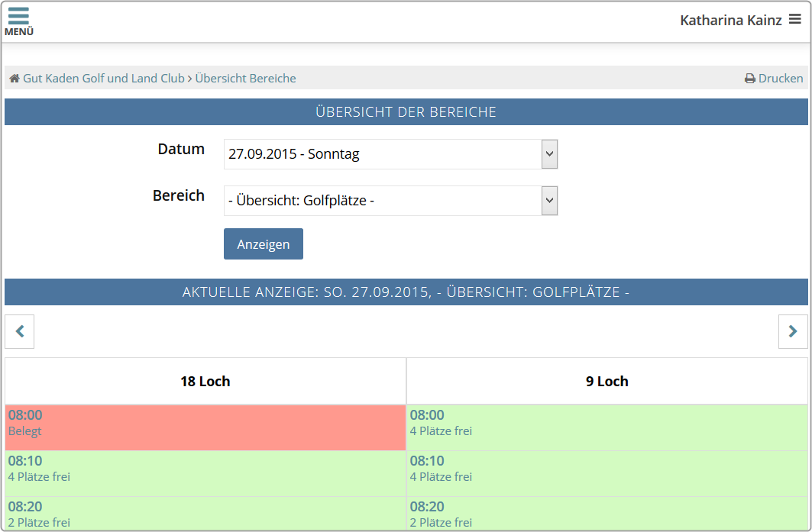The width and height of the screenshot is (812, 532).
Task: Select the 9 Loch column header
Action: coord(607,381)
